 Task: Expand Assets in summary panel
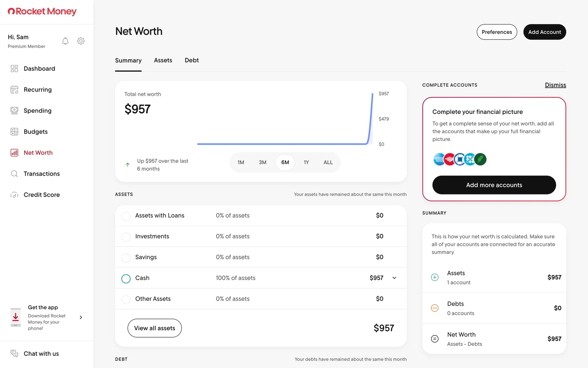tap(435, 277)
